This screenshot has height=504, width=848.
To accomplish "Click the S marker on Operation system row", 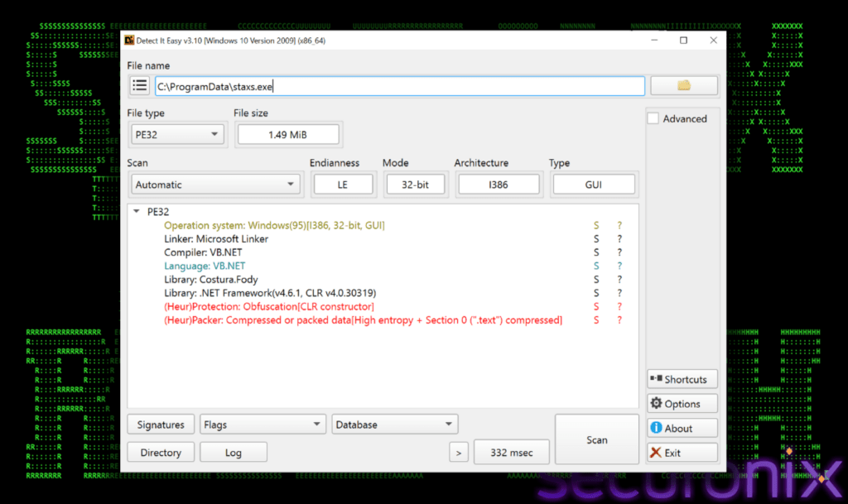I will (595, 225).
